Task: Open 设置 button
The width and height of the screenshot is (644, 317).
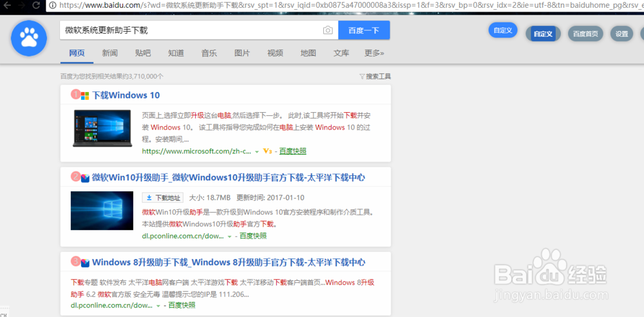Action: (x=622, y=34)
